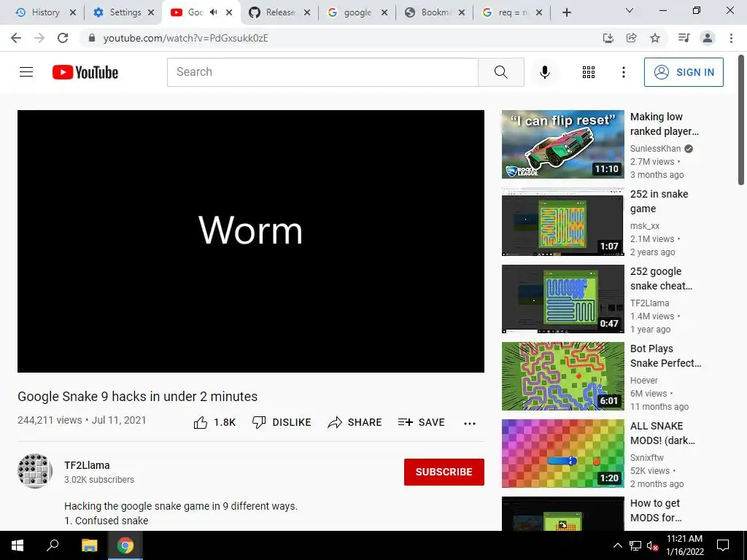Open more actions ellipsis under video
Viewport: 747px width, 560px height.
point(470,424)
